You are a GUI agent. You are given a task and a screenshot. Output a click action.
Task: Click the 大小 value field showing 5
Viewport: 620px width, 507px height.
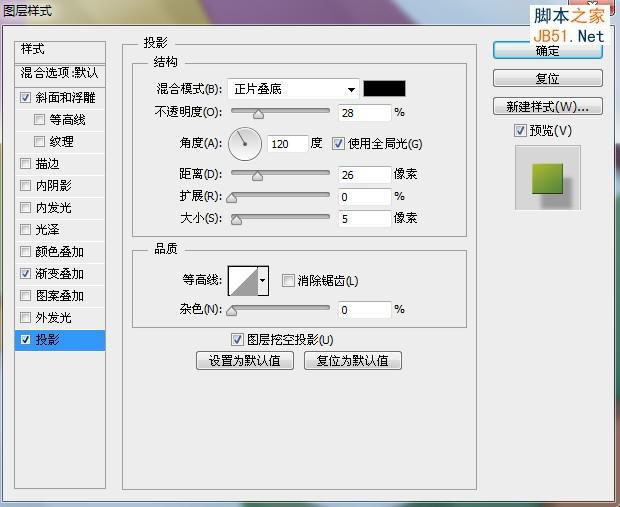[365, 219]
